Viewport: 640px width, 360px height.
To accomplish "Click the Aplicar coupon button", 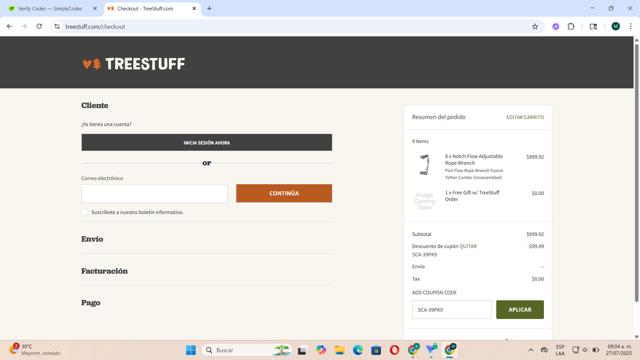I will point(520,310).
